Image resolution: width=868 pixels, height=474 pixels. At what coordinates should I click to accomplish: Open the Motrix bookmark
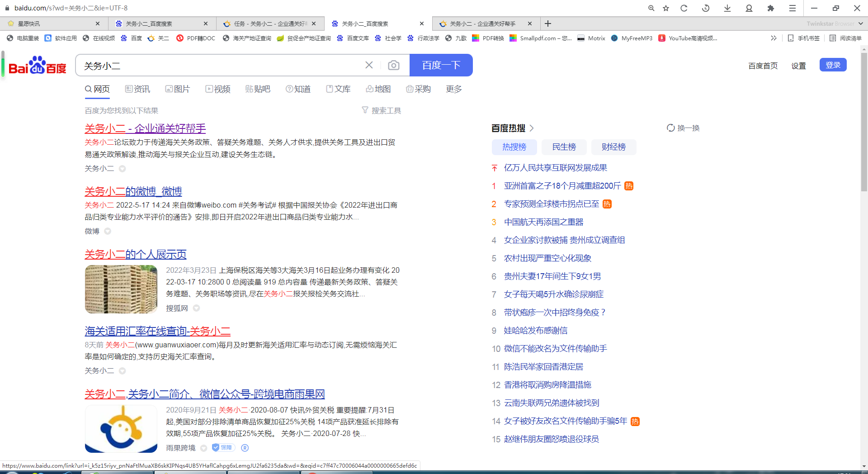point(591,38)
